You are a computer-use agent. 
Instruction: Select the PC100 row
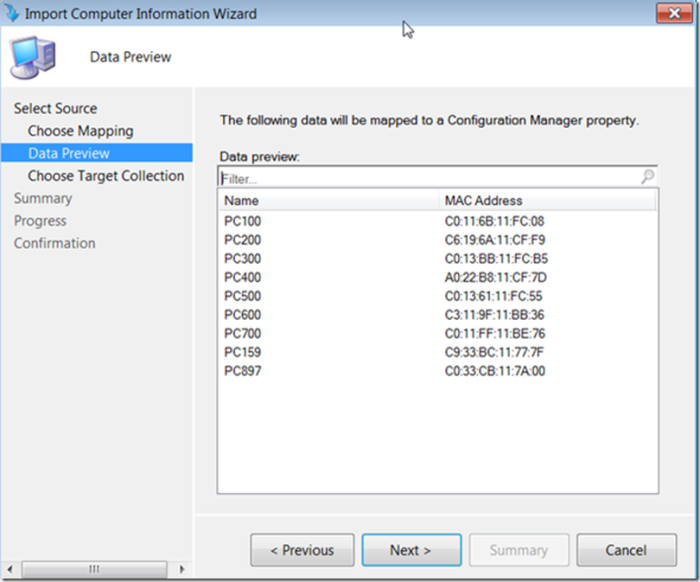click(x=438, y=221)
